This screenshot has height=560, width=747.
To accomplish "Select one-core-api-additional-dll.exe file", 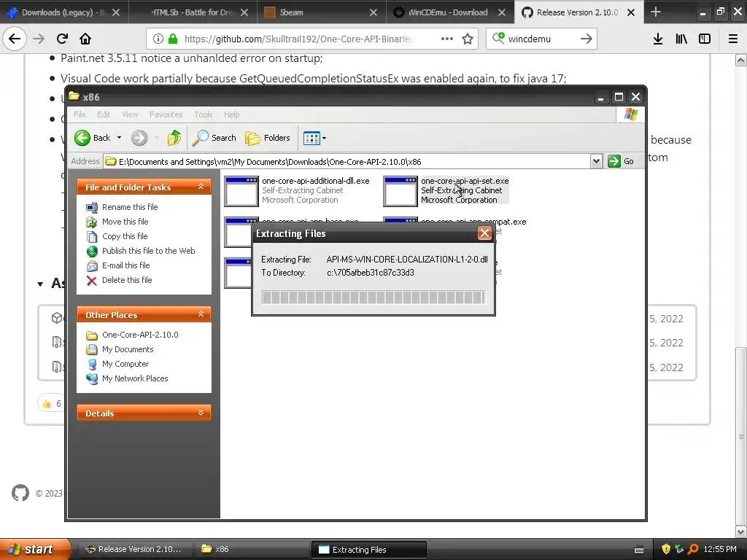I will (x=297, y=190).
